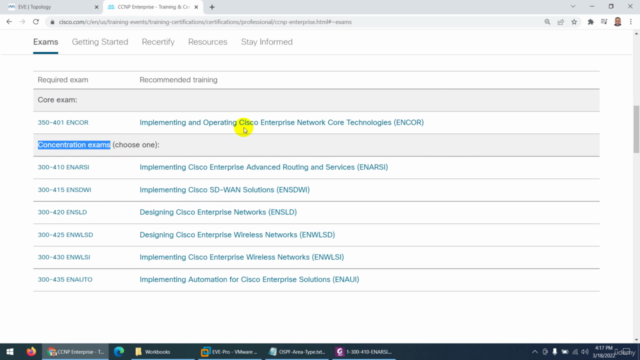Open 300-425 ENWLSD exam link
Image resolution: width=640 pixels, height=360 pixels.
click(x=65, y=235)
